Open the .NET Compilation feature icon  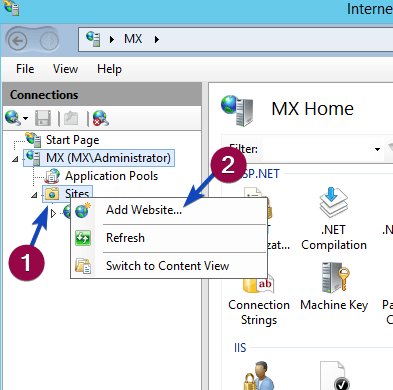[333, 203]
